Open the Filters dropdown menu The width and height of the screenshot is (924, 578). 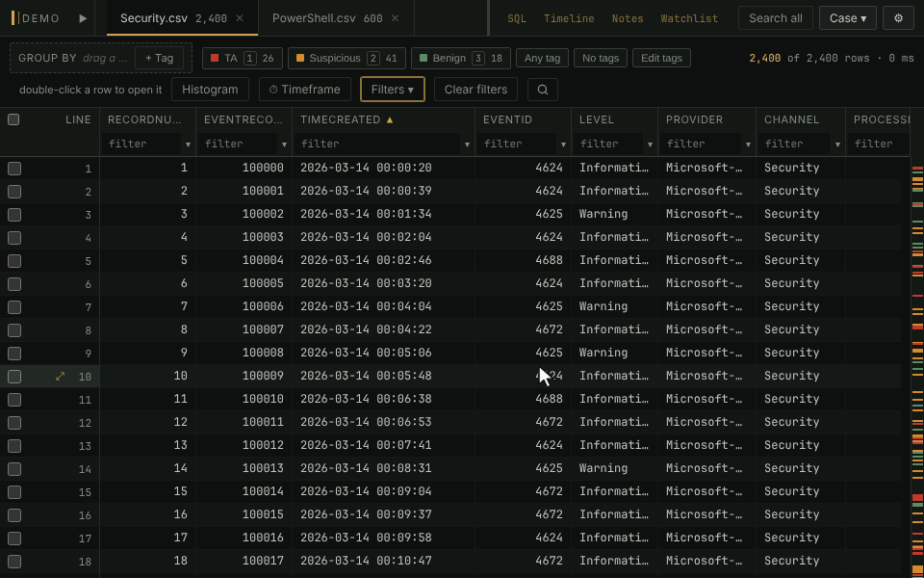pos(393,90)
